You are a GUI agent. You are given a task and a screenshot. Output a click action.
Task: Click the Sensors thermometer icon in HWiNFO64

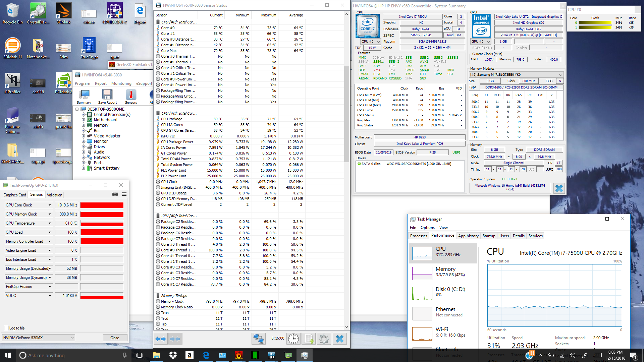click(x=131, y=97)
